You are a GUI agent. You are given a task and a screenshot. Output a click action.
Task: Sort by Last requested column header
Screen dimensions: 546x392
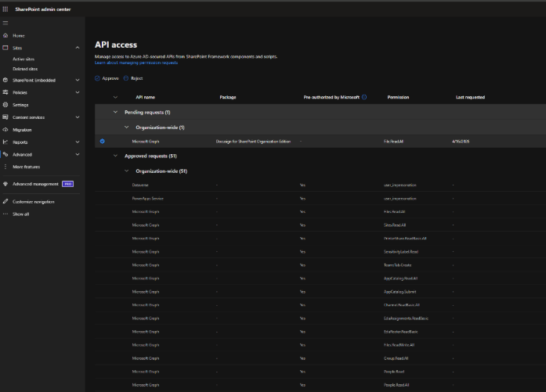(470, 97)
